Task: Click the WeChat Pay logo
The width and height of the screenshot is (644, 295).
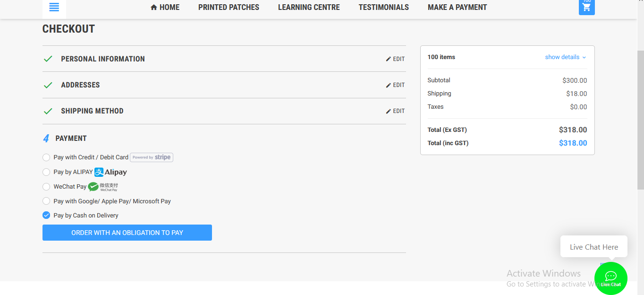Action: tap(103, 187)
